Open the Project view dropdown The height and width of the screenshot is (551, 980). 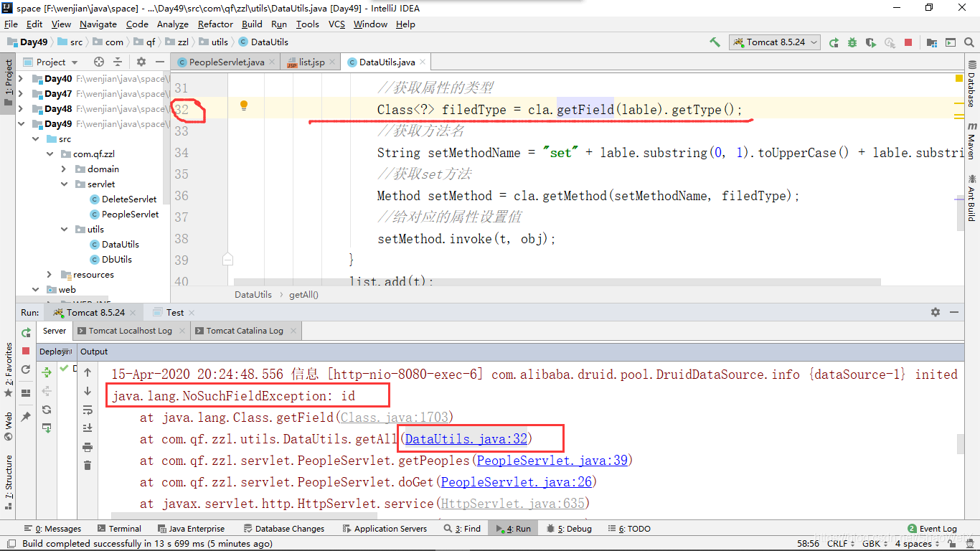click(x=50, y=62)
